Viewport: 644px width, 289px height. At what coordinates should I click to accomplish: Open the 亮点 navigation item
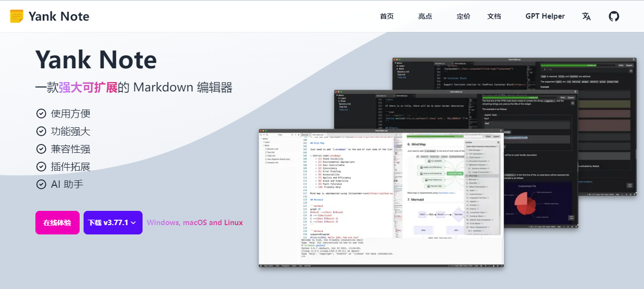click(425, 16)
